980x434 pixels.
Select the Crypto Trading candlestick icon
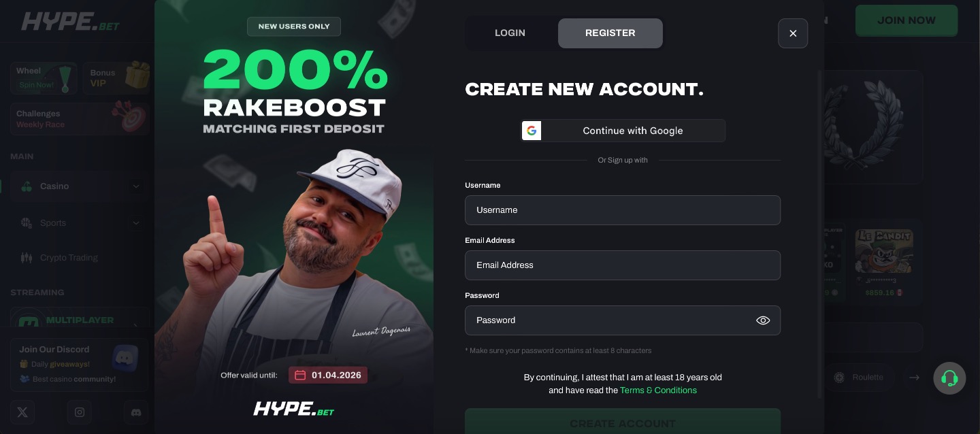27,258
